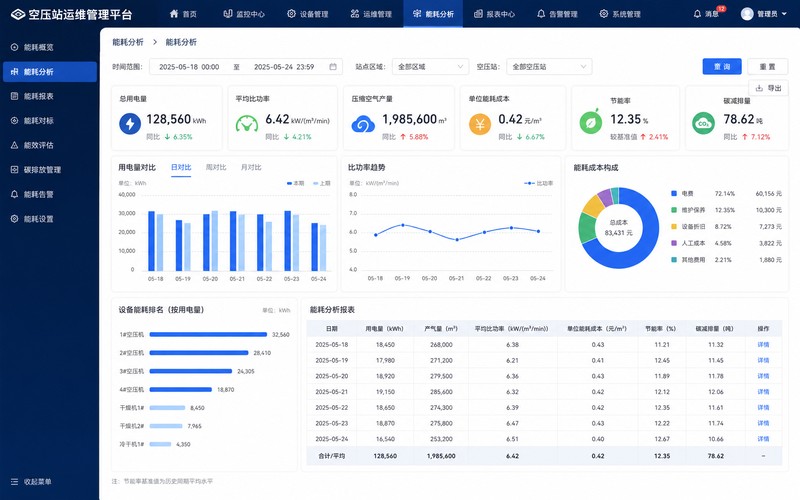This screenshot has height=500, width=800.
Task: Open 详情 link for 2025-05-18 row
Action: tap(763, 344)
